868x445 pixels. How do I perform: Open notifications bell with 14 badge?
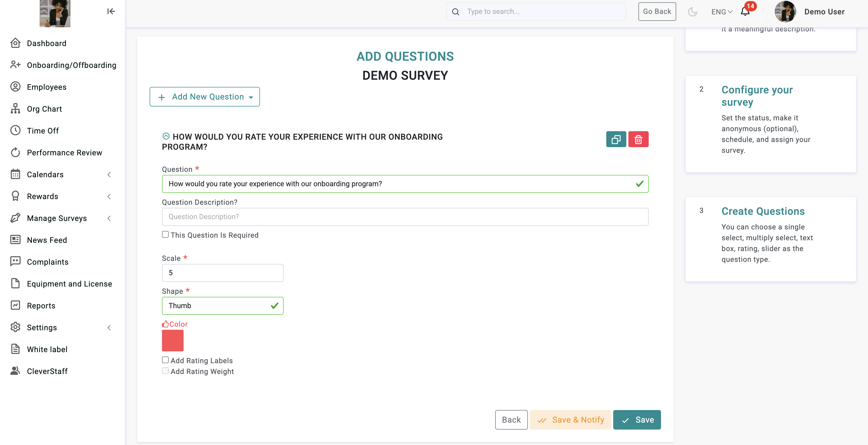point(745,12)
